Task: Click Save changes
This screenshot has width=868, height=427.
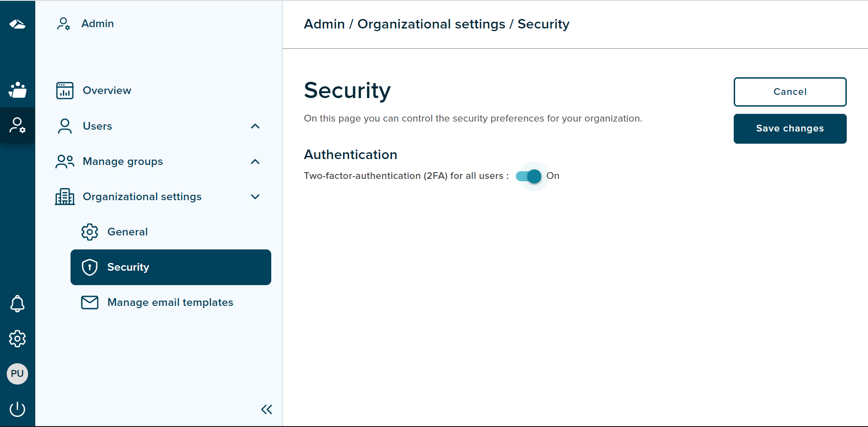Action: click(x=789, y=129)
